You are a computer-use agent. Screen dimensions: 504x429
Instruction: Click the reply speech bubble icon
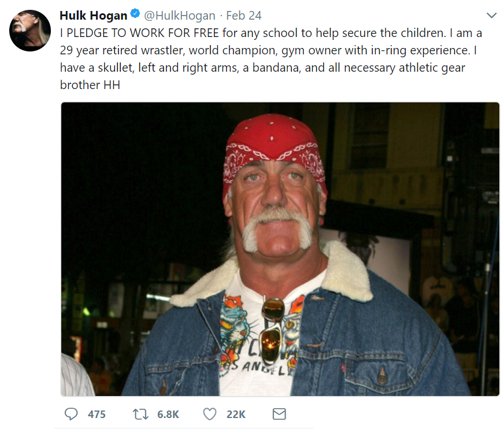[71, 414]
